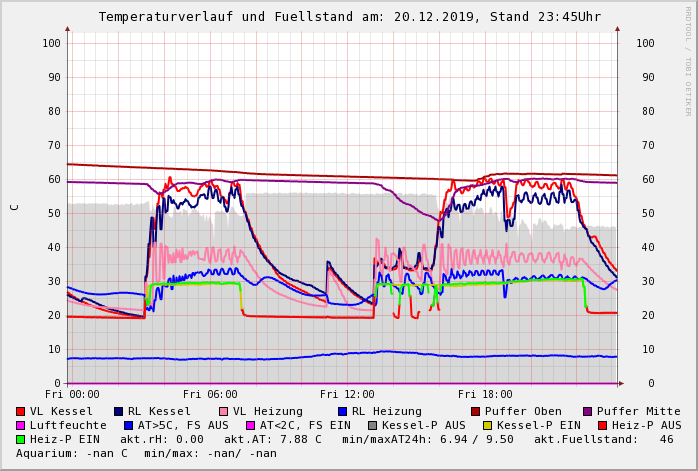
Task: Click the dark blue RL Kessel swatch
Action: click(119, 411)
